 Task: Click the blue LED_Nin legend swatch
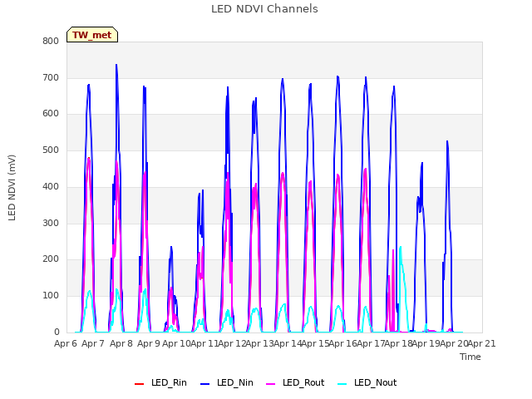205,383
